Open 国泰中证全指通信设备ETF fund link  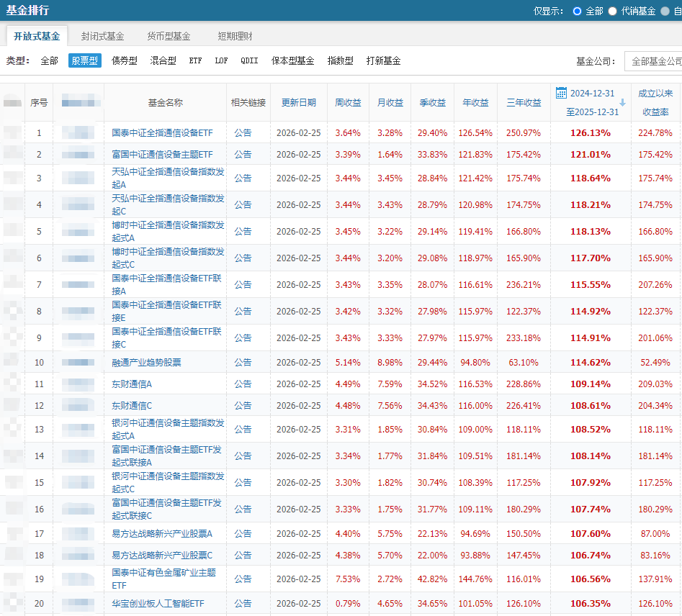162,133
